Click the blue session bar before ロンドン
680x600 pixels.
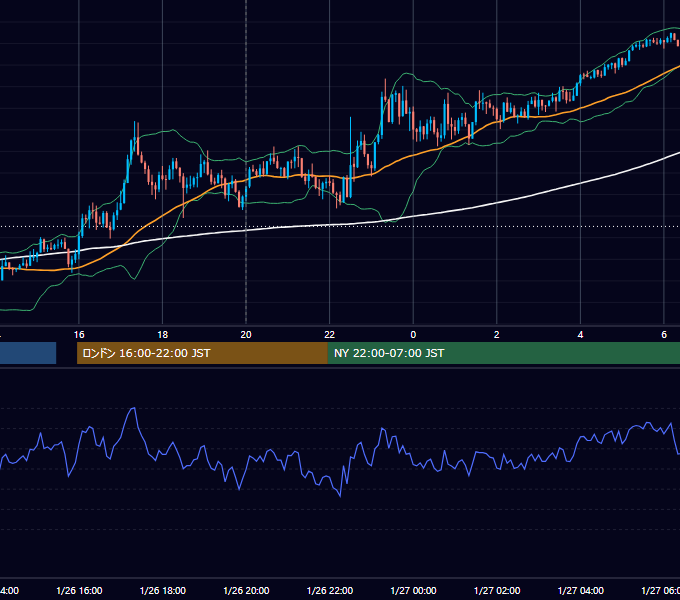28,353
